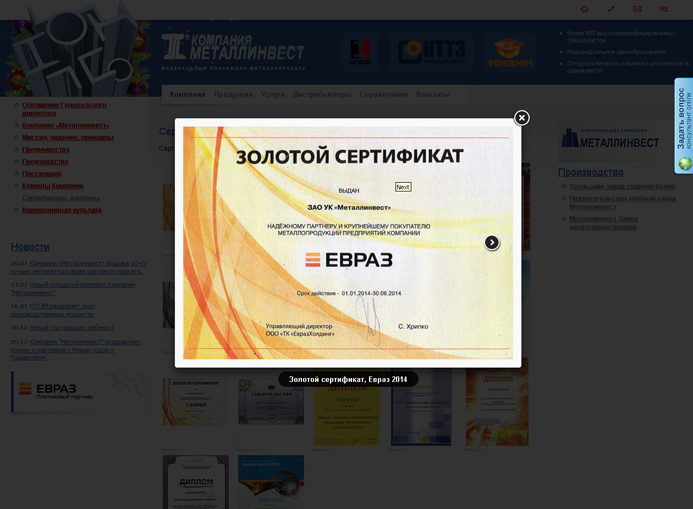
Task: Open Металлинвест Завод металлоконструкций link
Action: coord(603,223)
